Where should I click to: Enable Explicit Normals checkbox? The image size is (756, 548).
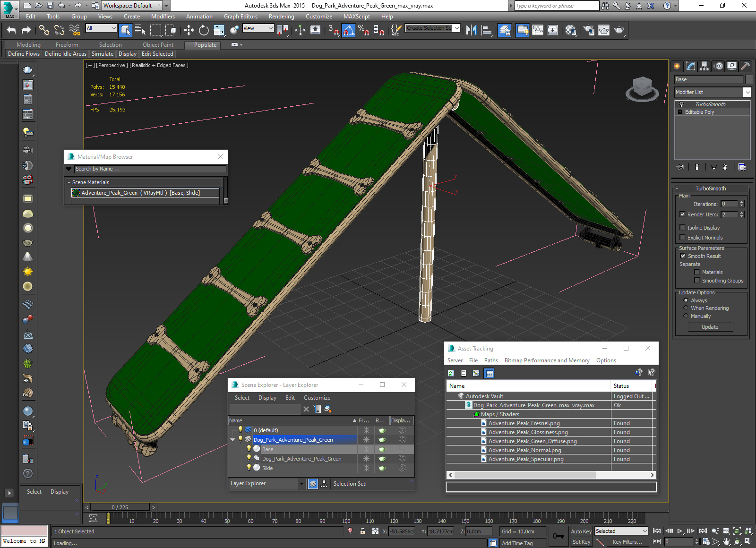[x=682, y=238]
